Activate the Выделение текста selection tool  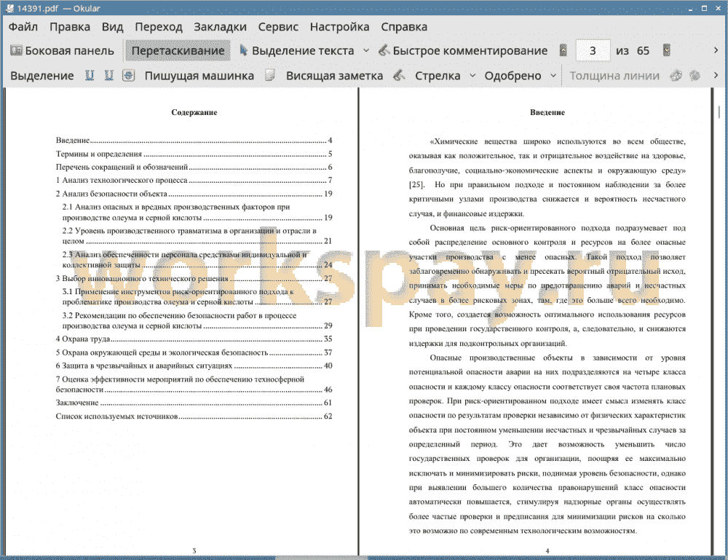tap(297, 50)
